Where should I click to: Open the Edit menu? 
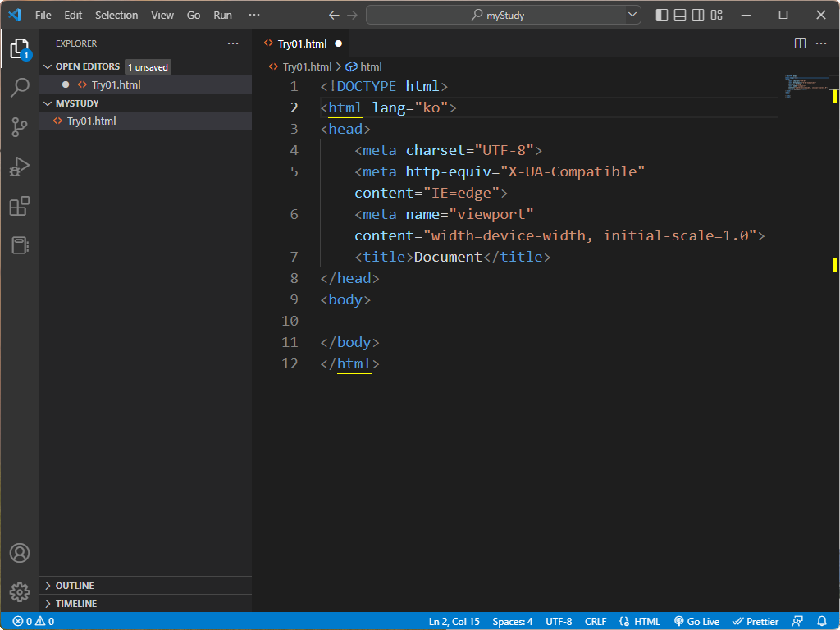[x=73, y=15]
